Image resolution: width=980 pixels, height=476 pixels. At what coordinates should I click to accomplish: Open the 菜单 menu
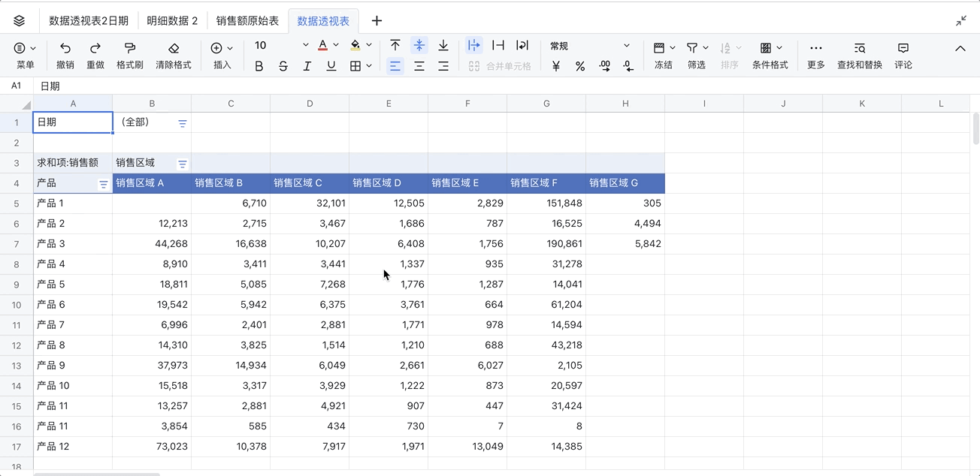(x=25, y=56)
